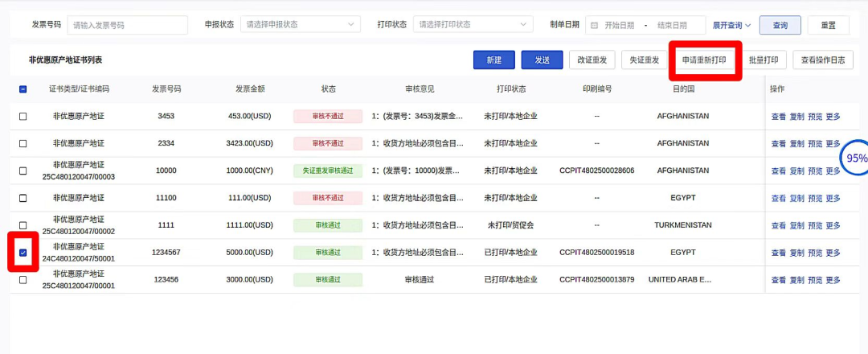Click the 重置 reset button
This screenshot has height=354, width=868.
tap(828, 25)
